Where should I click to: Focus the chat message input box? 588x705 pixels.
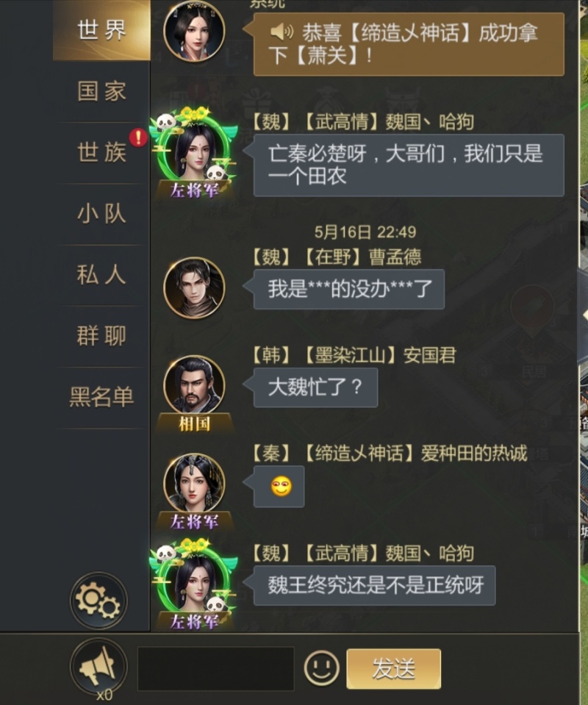tap(216, 668)
